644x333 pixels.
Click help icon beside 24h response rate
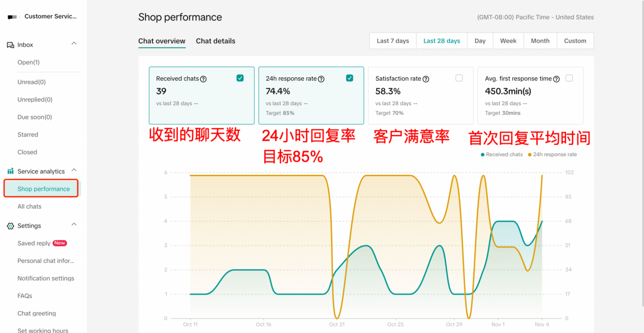tap(321, 79)
